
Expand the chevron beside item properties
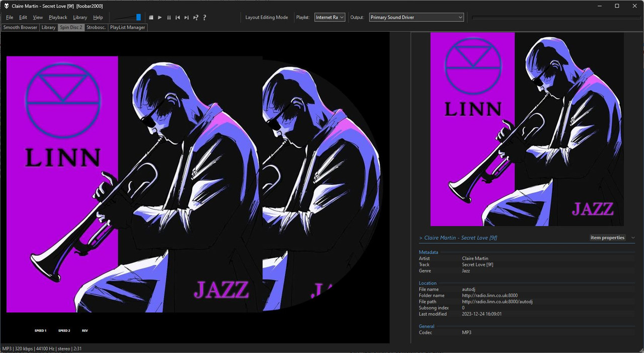[633, 238]
